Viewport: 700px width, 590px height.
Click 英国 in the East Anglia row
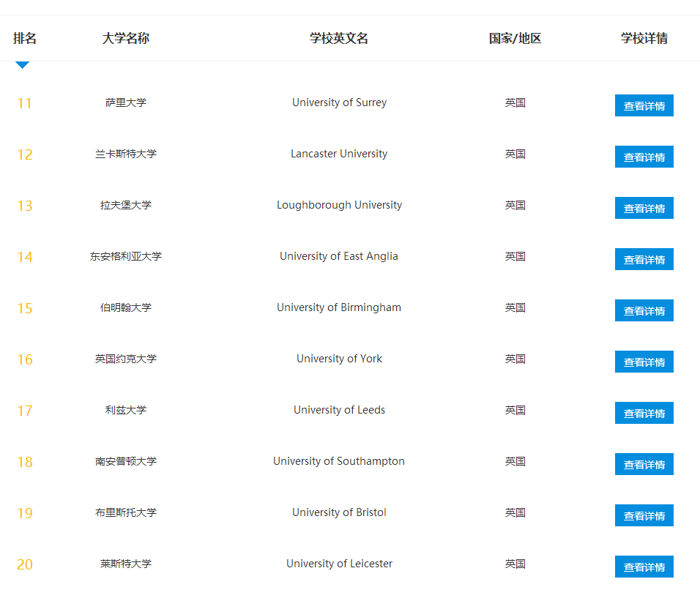[x=515, y=256]
